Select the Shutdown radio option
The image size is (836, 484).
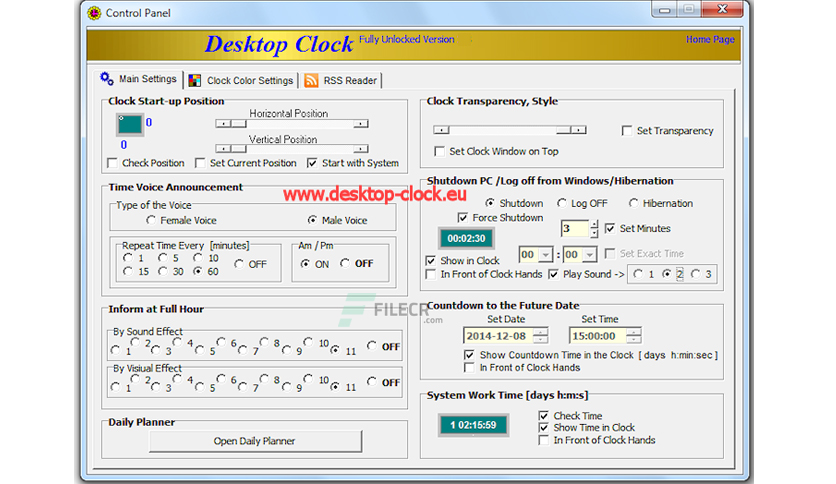(x=489, y=203)
